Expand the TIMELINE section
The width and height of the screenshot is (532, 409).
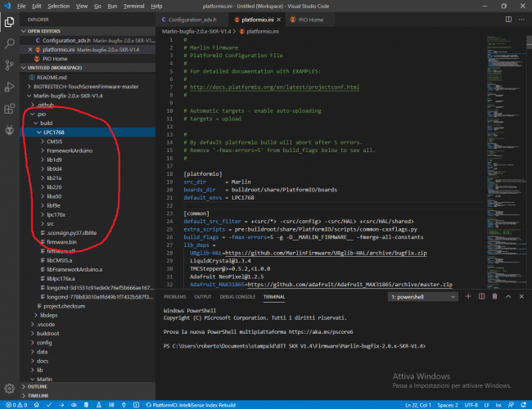[x=39, y=395]
